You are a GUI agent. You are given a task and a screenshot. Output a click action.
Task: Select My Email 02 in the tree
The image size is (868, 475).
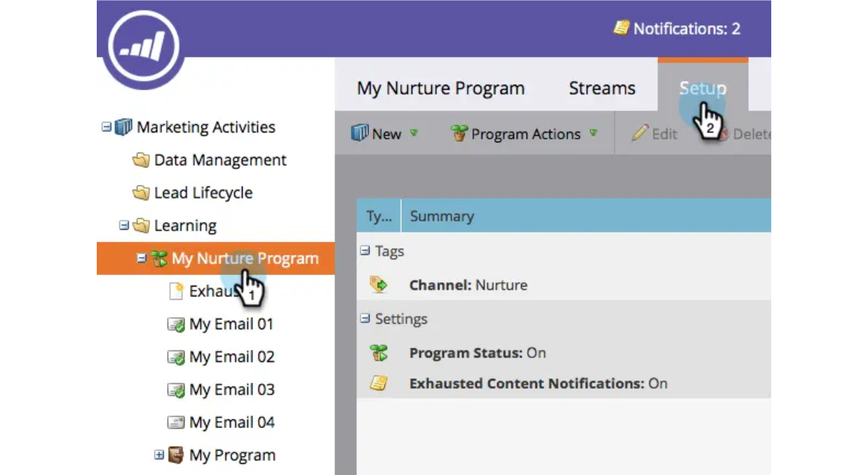click(231, 357)
